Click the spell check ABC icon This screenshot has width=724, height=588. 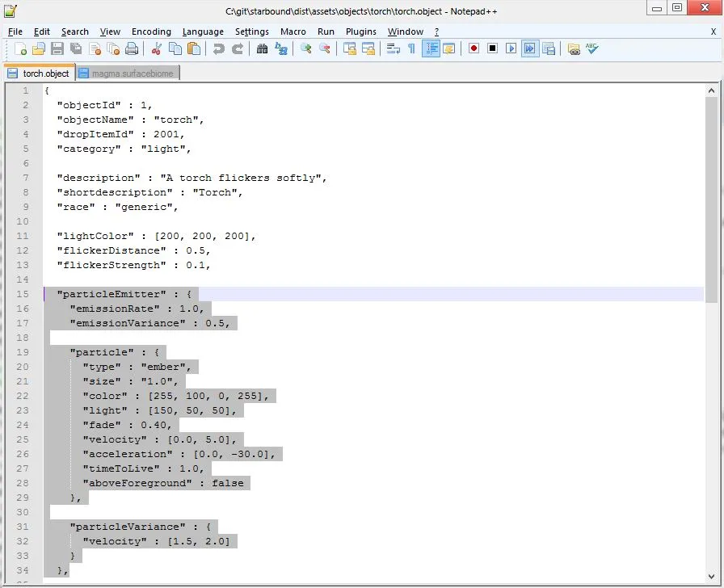tap(592, 48)
